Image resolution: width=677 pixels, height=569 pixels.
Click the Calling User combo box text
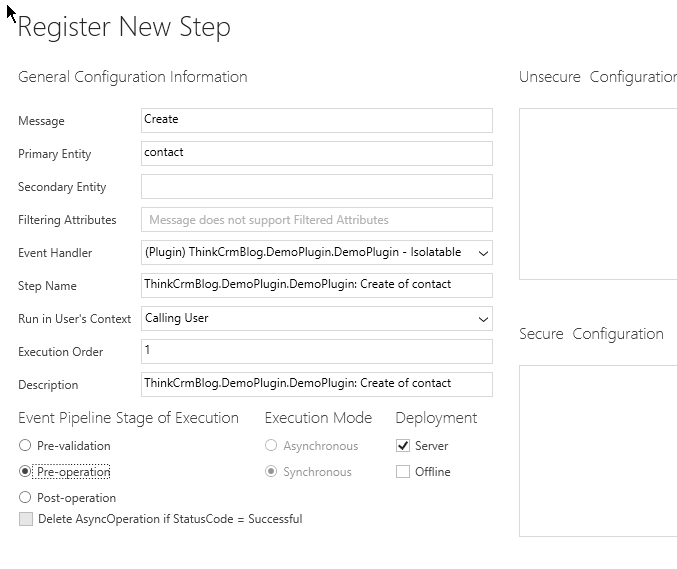(x=177, y=318)
